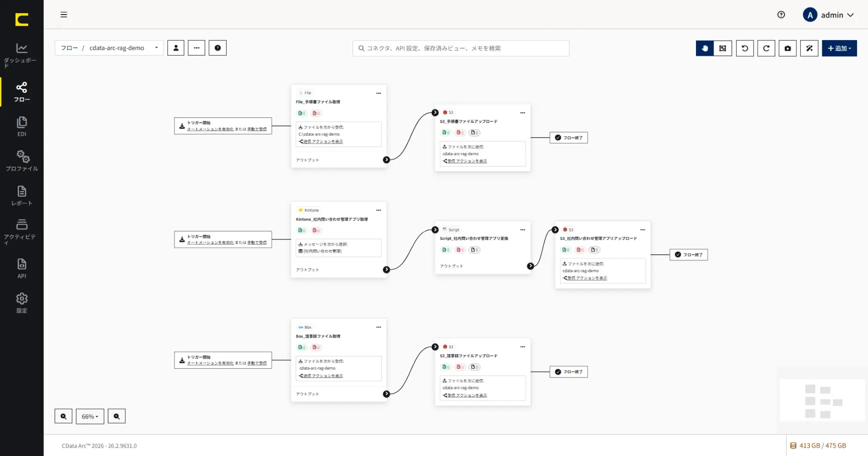Click フロー終了 node after S3_社内問い合わせ upload
The image size is (868, 456).
coord(688,255)
